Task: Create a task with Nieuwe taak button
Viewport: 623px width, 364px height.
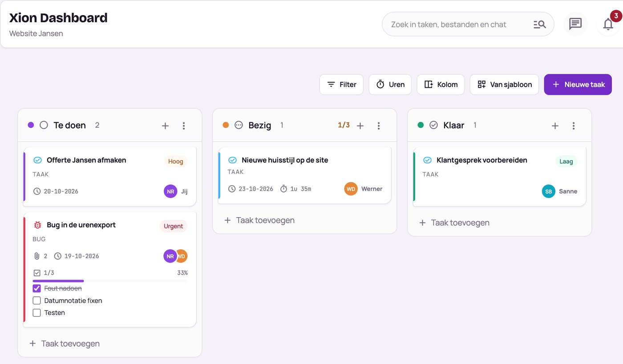Action: (x=578, y=85)
